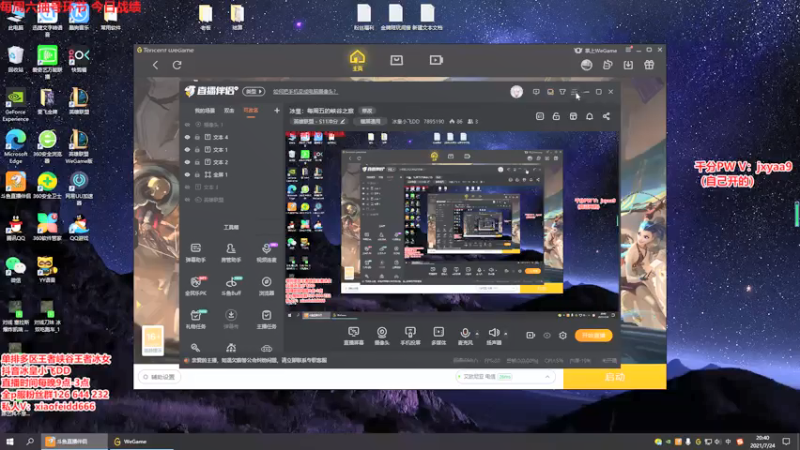800x450 pixels.
Task: Show the hidden 摄像头 1 source
Action: pyautogui.click(x=187, y=124)
